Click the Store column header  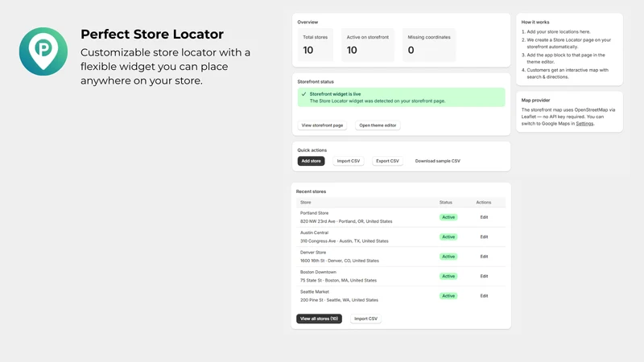click(x=306, y=203)
